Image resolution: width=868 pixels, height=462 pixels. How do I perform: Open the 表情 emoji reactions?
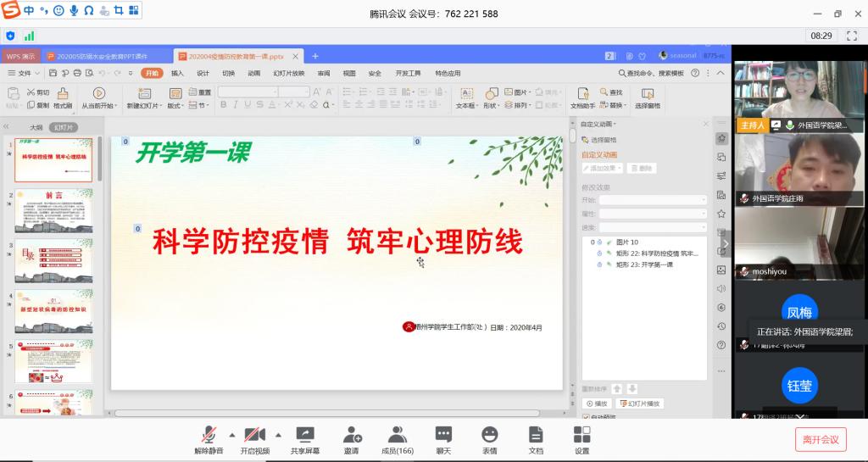click(x=489, y=440)
